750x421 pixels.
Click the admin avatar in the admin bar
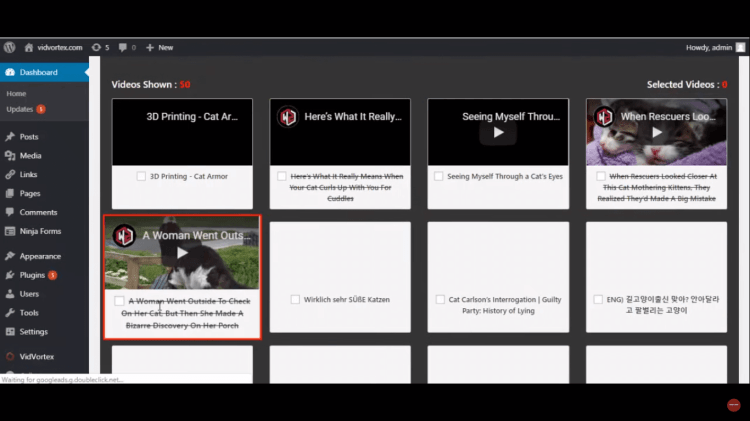coord(740,47)
